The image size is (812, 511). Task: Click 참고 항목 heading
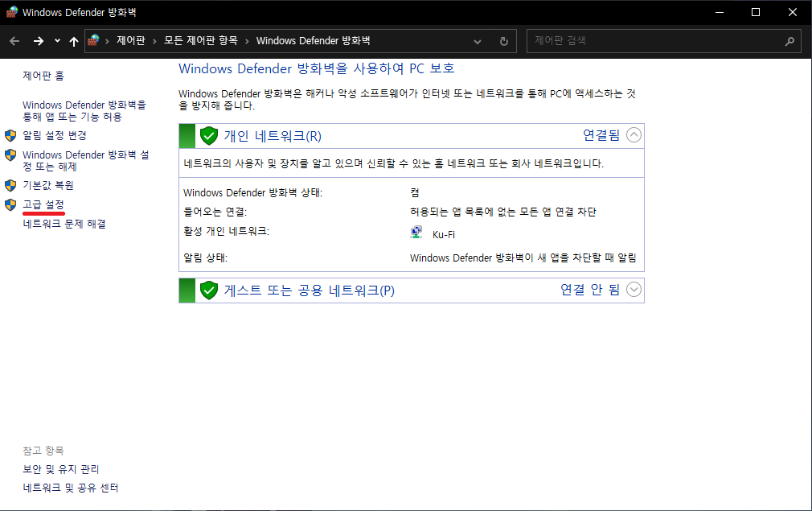tap(43, 451)
